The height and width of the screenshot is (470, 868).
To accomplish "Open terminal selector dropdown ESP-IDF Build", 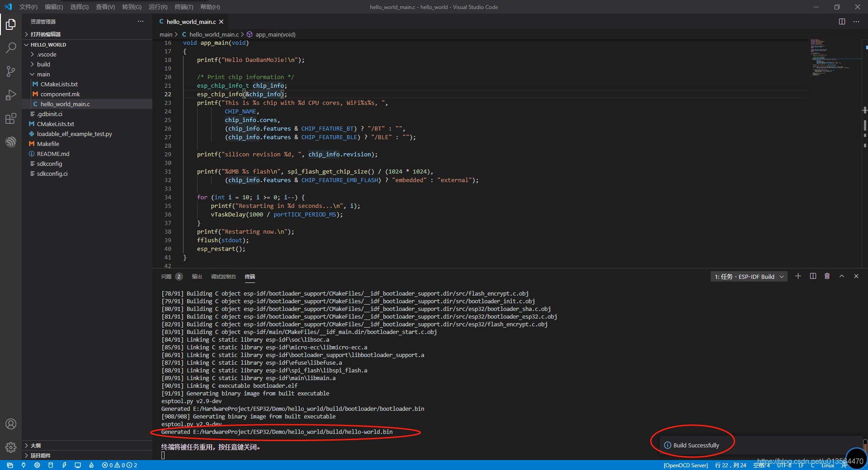I will pos(749,277).
